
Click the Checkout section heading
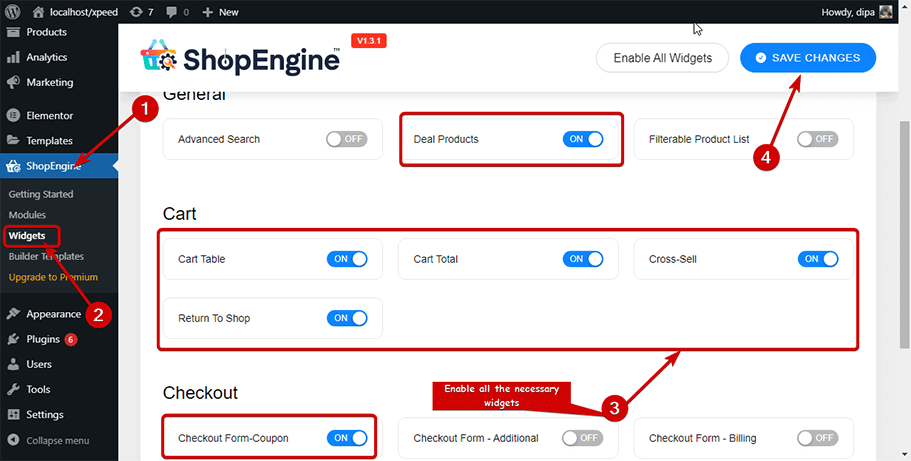pyautogui.click(x=200, y=393)
